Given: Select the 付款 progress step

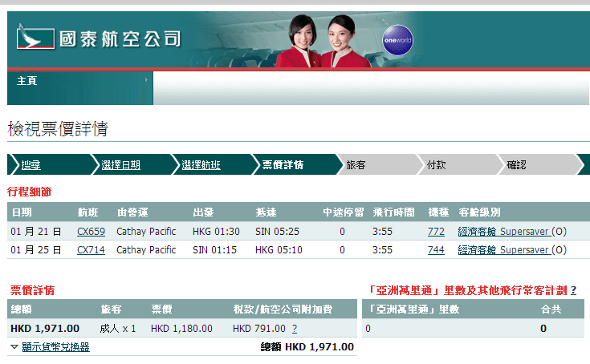Looking at the screenshot, I should 437,165.
